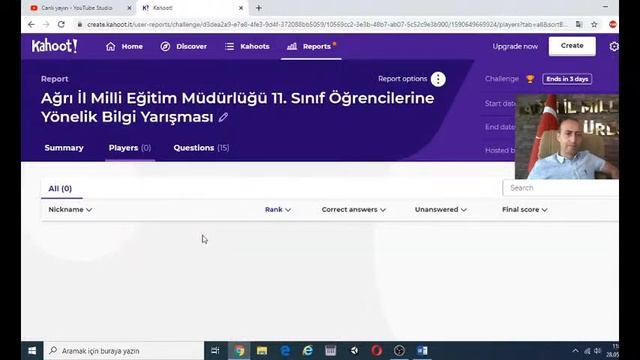Open the Discover page

coord(184,47)
